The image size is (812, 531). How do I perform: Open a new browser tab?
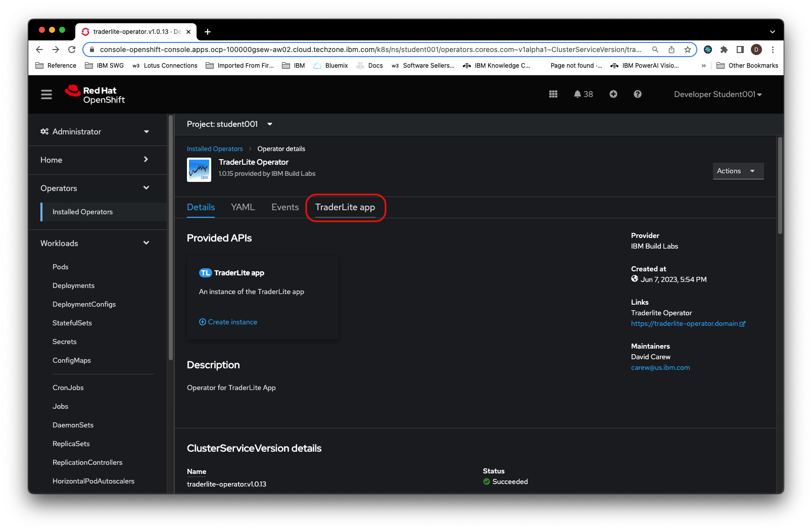tap(207, 32)
